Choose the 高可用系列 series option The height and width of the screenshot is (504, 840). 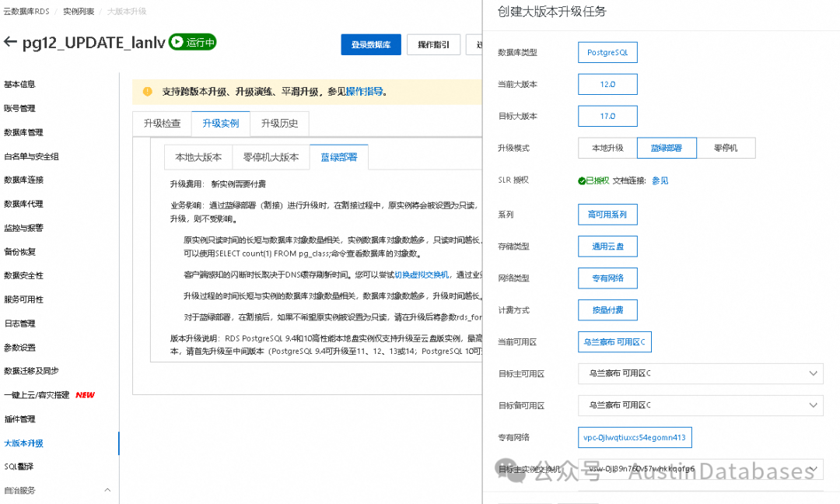(607, 214)
